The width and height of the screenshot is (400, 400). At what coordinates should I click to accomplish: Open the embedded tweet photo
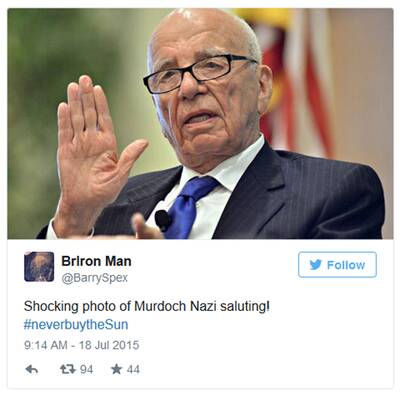tap(200, 124)
